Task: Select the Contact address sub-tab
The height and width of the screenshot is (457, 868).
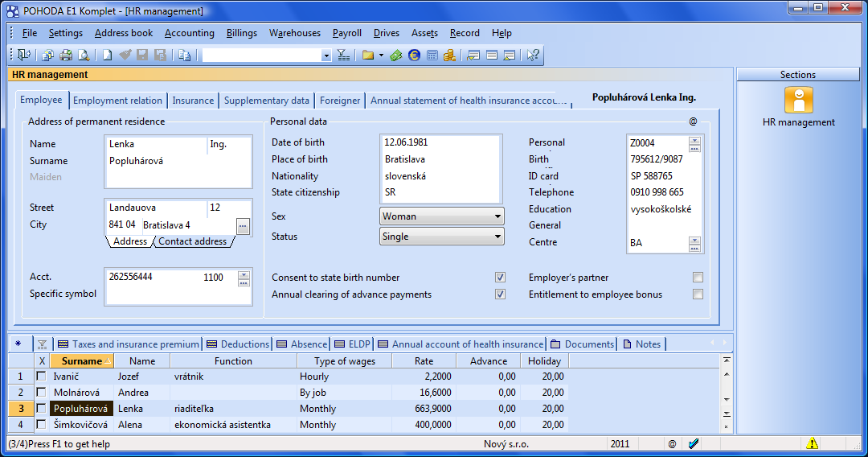Action: 193,241
